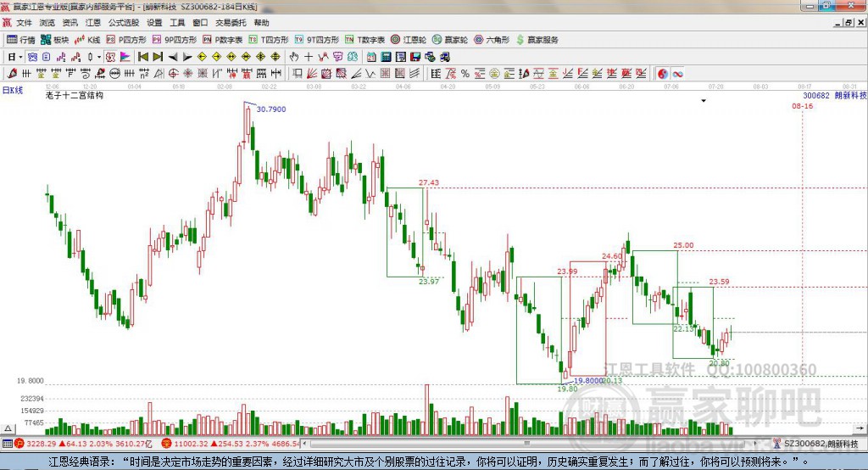Click the red-blue yin-yang icon

coord(663,74)
